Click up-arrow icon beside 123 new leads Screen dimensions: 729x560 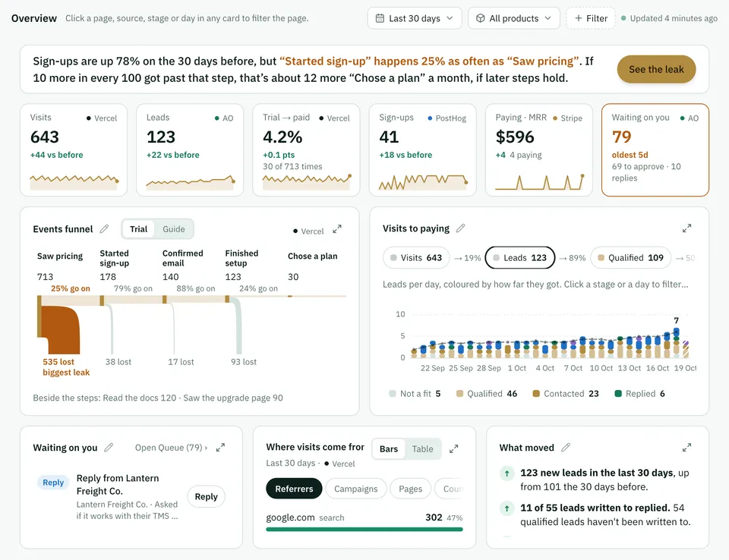click(x=507, y=473)
